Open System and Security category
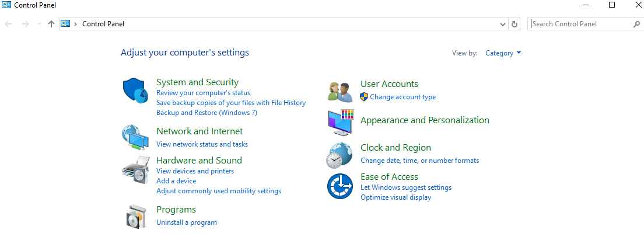The height and width of the screenshot is (247, 644). tap(197, 82)
